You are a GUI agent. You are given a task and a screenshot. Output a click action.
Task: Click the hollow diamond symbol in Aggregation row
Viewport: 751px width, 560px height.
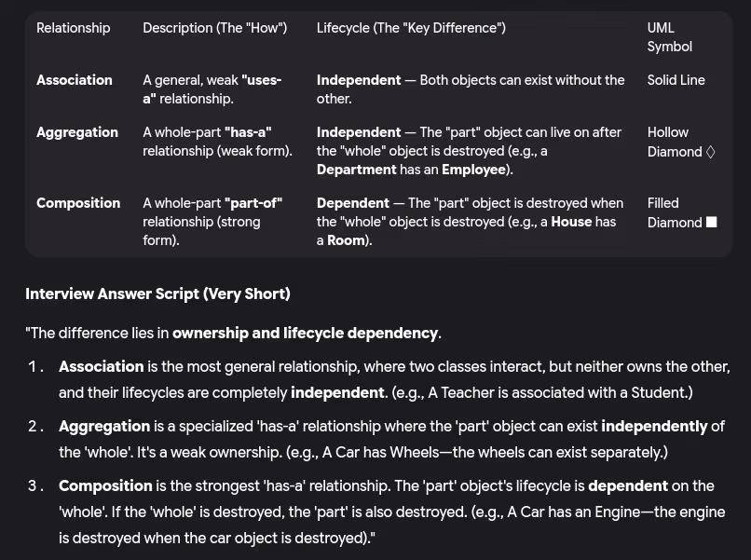coord(710,152)
